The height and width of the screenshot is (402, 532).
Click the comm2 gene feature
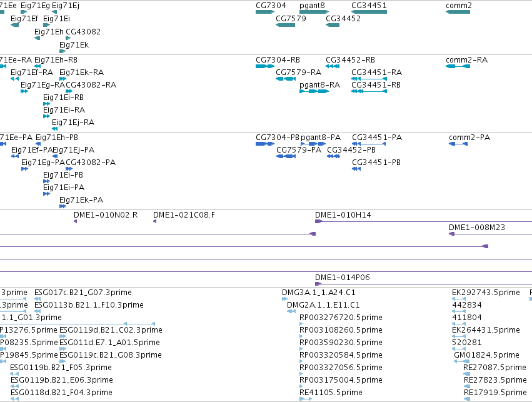point(458,12)
